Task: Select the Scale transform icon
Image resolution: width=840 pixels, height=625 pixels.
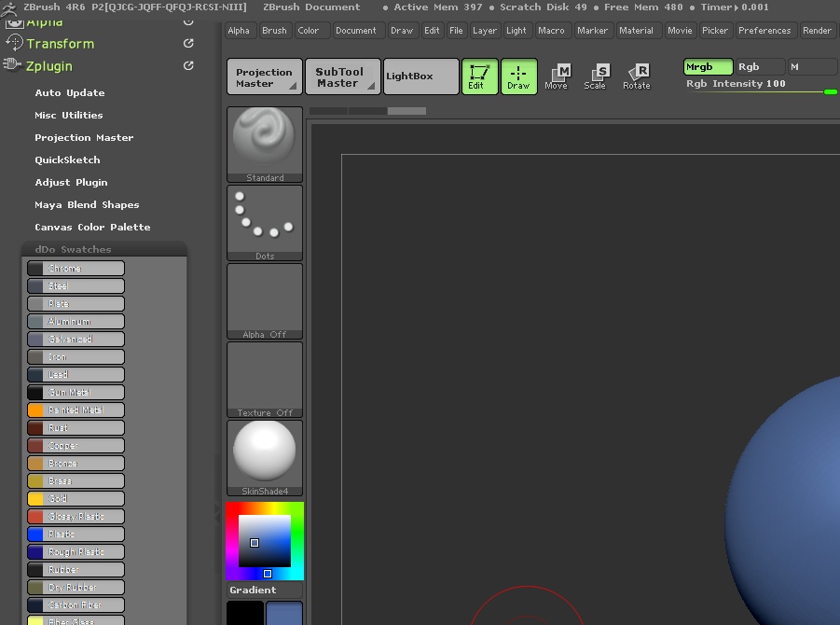Action: (x=595, y=76)
